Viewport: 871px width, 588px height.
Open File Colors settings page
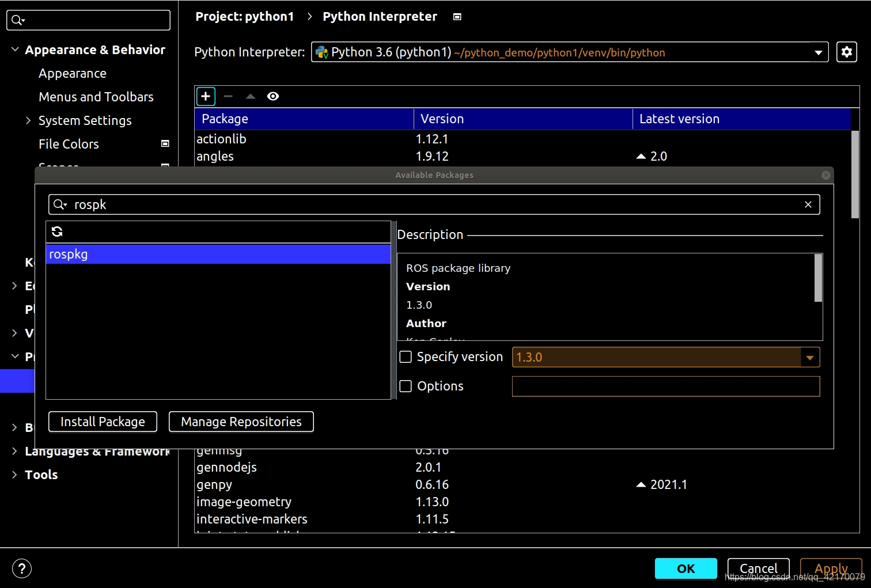tap(69, 144)
